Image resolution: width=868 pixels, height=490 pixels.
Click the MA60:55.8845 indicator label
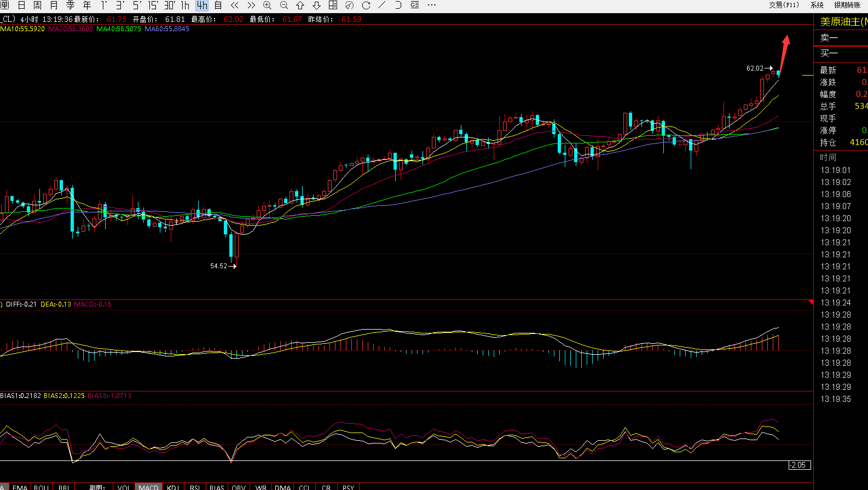(x=167, y=29)
